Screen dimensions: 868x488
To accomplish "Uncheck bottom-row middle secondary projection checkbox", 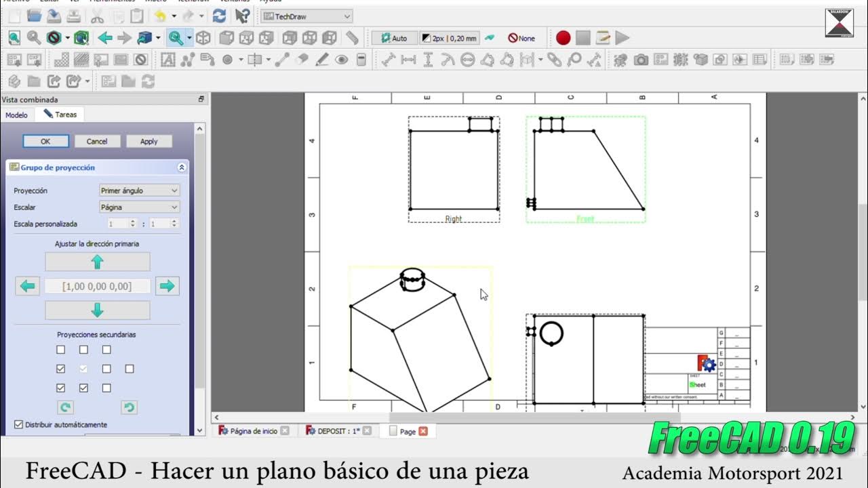I will pos(83,388).
